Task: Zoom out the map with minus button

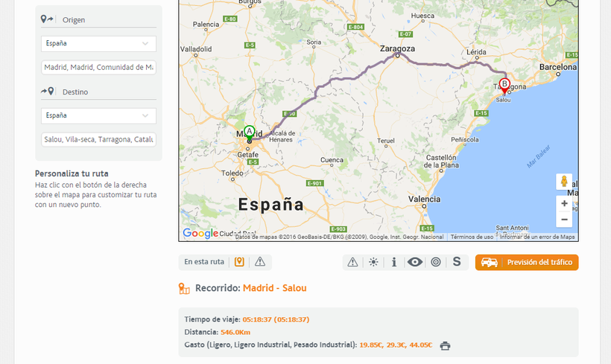Action: [564, 220]
